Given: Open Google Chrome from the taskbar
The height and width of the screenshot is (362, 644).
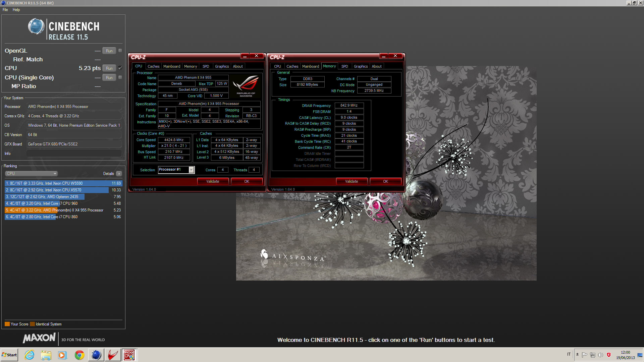Looking at the screenshot, I should pyautogui.click(x=79, y=355).
